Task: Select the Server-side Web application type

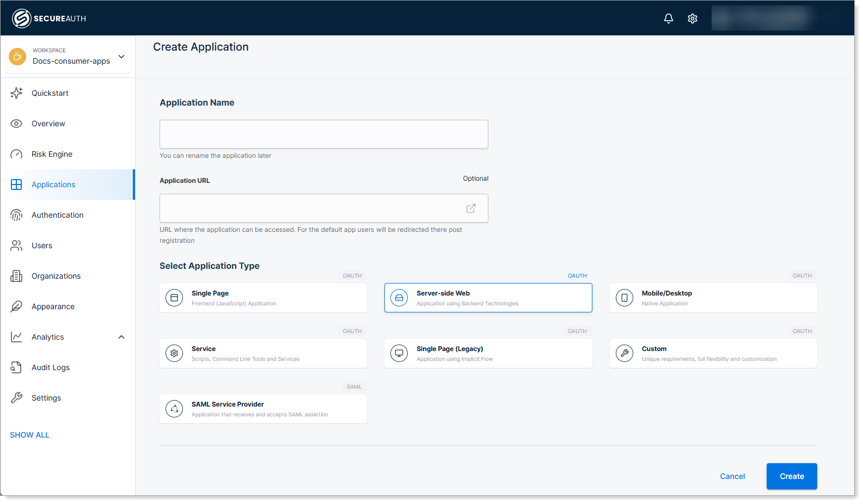Action: tap(488, 298)
